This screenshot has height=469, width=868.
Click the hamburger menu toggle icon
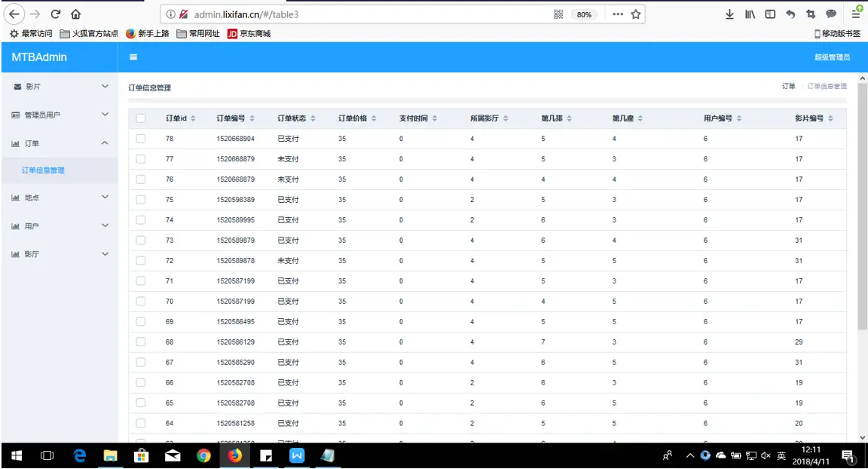click(133, 57)
